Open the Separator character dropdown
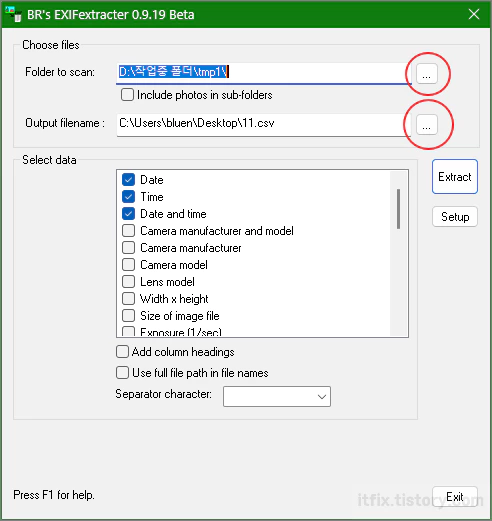The height and width of the screenshot is (521, 492). [x=277, y=396]
